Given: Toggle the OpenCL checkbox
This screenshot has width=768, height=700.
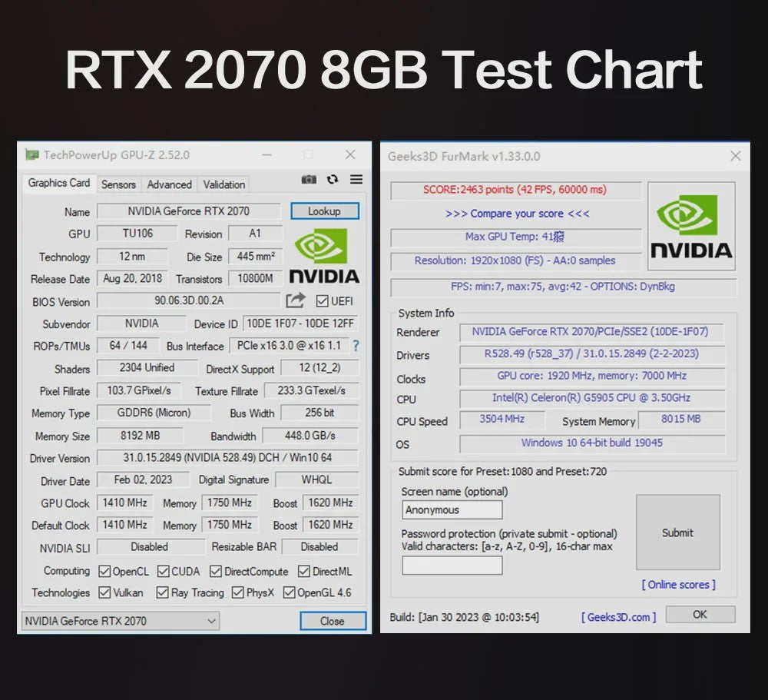Looking at the screenshot, I should point(104,571).
